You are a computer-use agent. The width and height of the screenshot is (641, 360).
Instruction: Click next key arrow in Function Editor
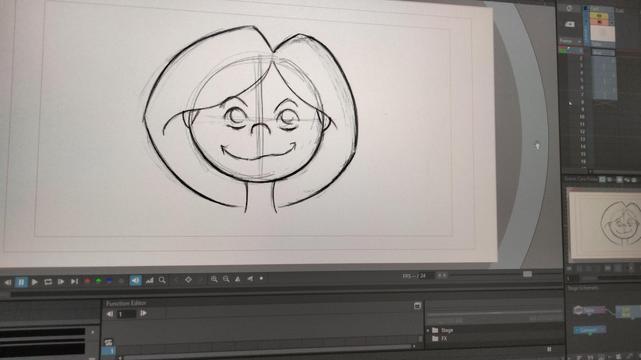tap(143, 313)
